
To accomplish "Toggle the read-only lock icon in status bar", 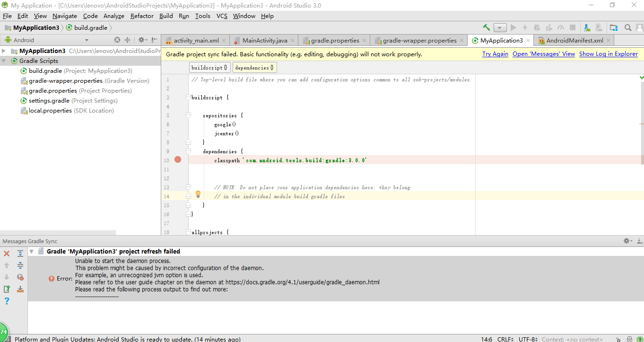I will [619, 339].
